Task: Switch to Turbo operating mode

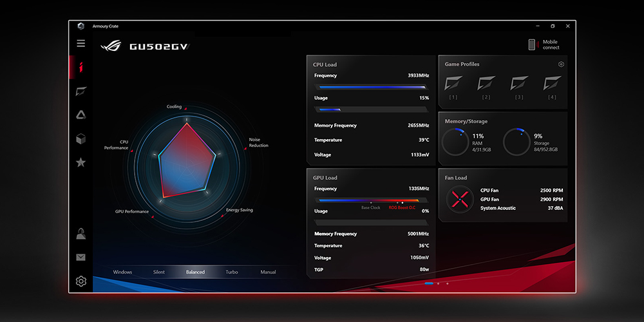Action: tap(232, 272)
